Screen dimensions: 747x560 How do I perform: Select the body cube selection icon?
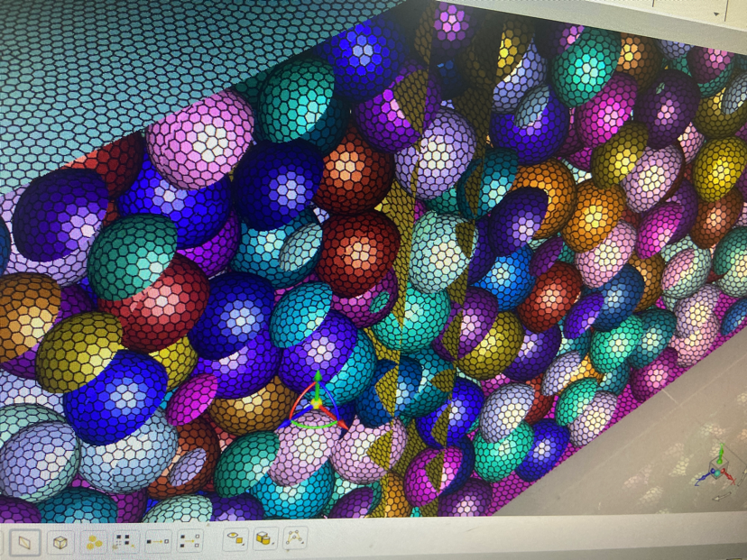coord(60,542)
